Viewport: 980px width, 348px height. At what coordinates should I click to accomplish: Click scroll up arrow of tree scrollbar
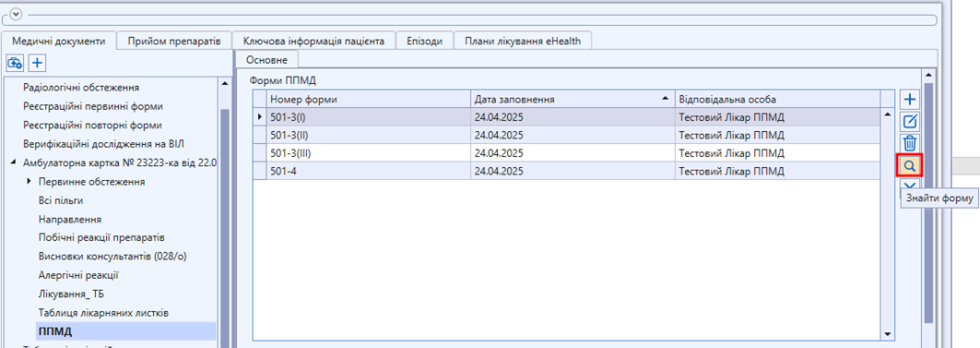[225, 83]
